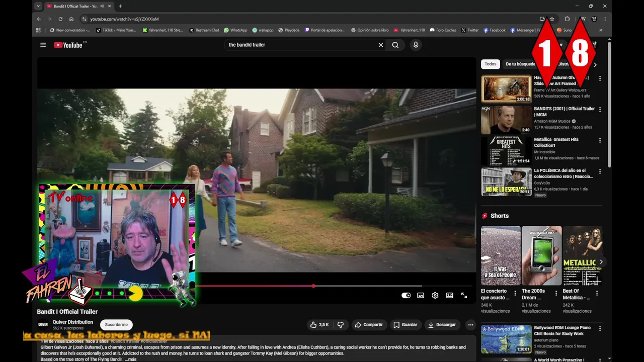The height and width of the screenshot is (362, 644).
Task: Seek video using the red progress bar
Action: click(x=254, y=286)
